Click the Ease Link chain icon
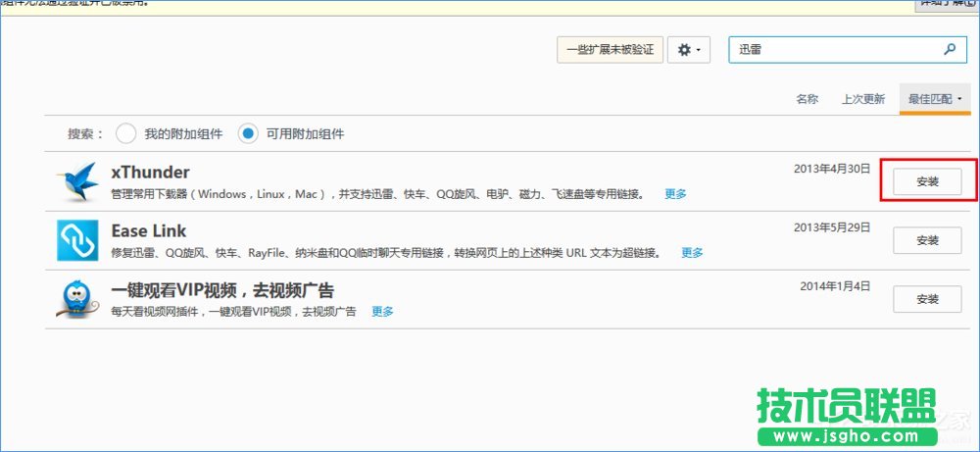This screenshot has height=452, width=980. [77, 240]
